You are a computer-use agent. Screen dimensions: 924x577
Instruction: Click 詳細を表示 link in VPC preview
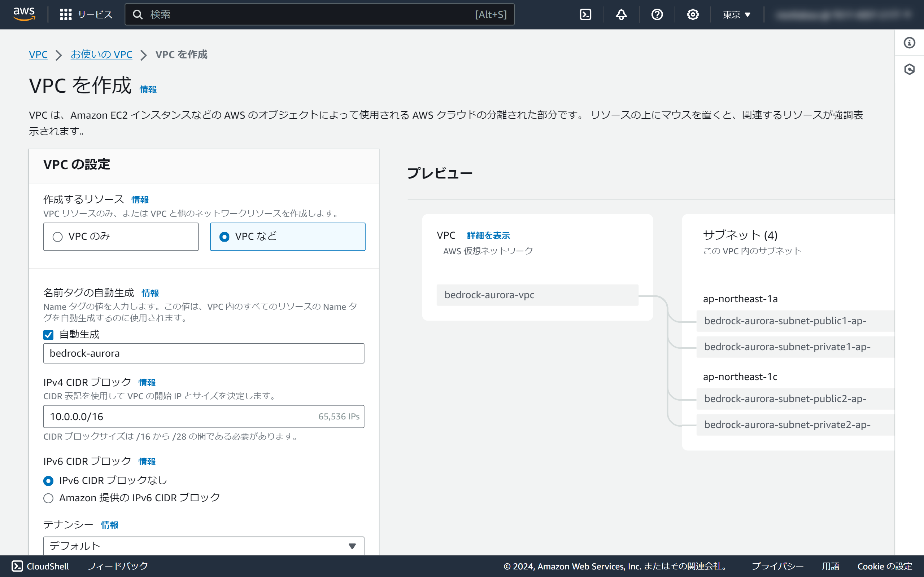tap(488, 235)
